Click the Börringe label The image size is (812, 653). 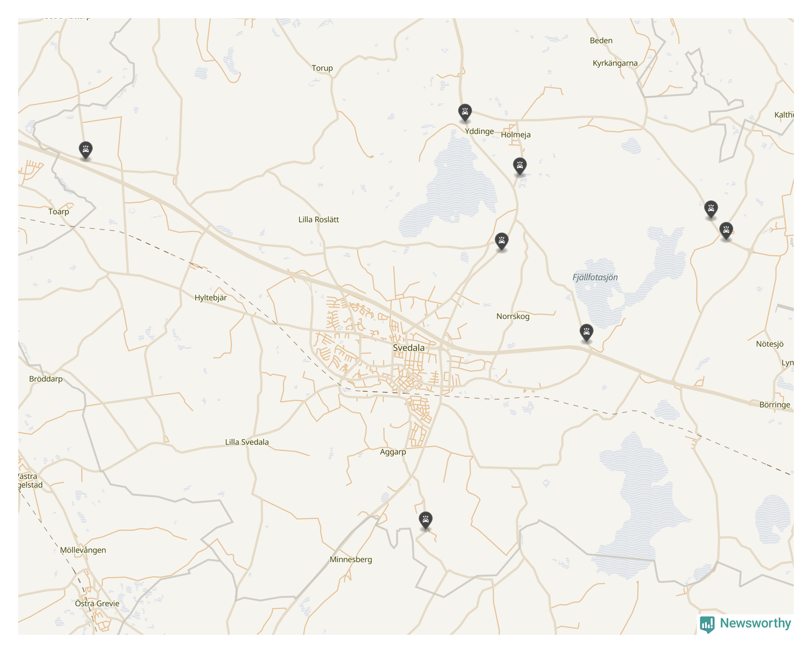(x=775, y=405)
